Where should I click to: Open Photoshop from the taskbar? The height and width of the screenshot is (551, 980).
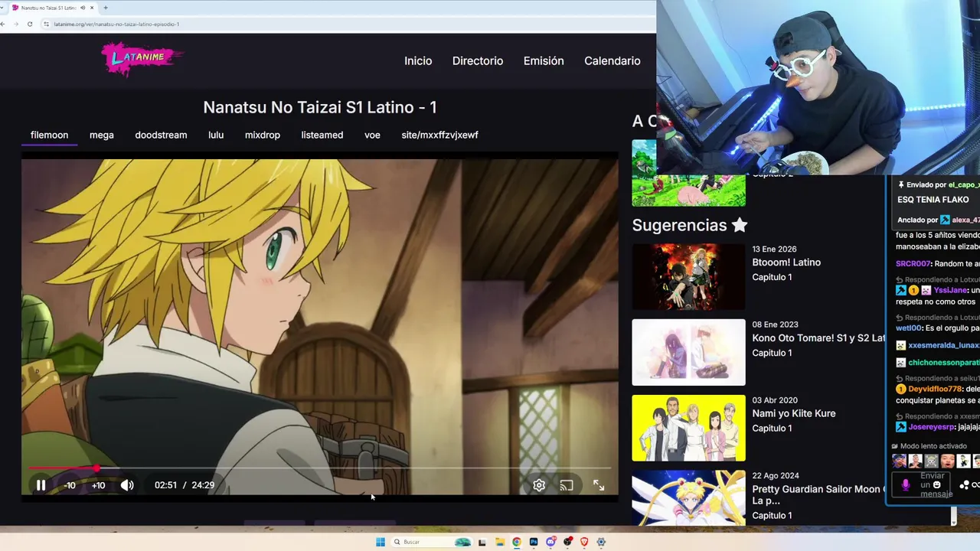tap(534, 542)
